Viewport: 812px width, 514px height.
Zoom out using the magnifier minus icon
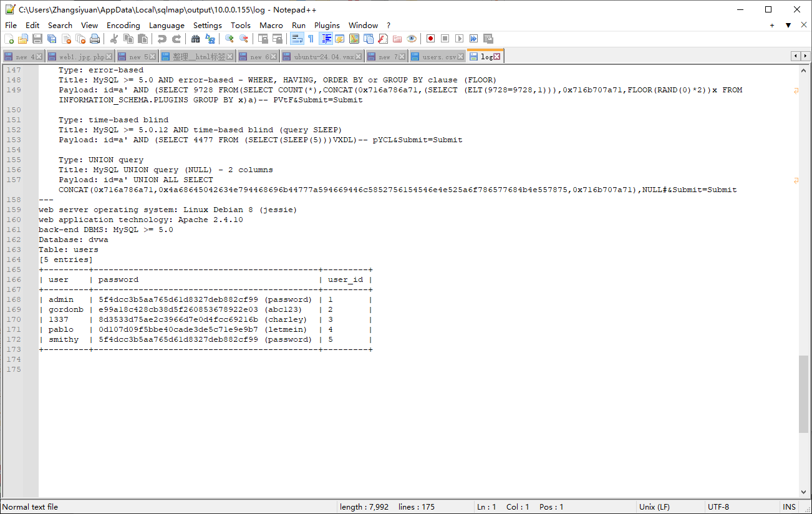[244, 39]
